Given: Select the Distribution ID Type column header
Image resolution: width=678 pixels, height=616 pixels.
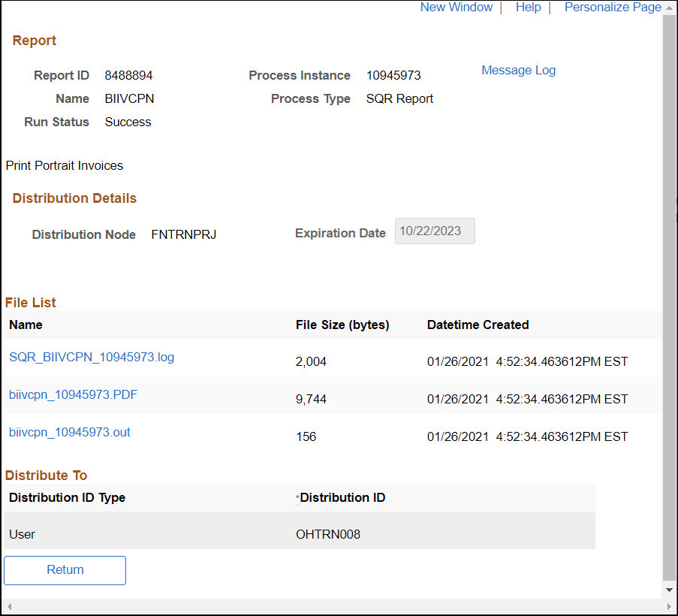Looking at the screenshot, I should click(68, 498).
